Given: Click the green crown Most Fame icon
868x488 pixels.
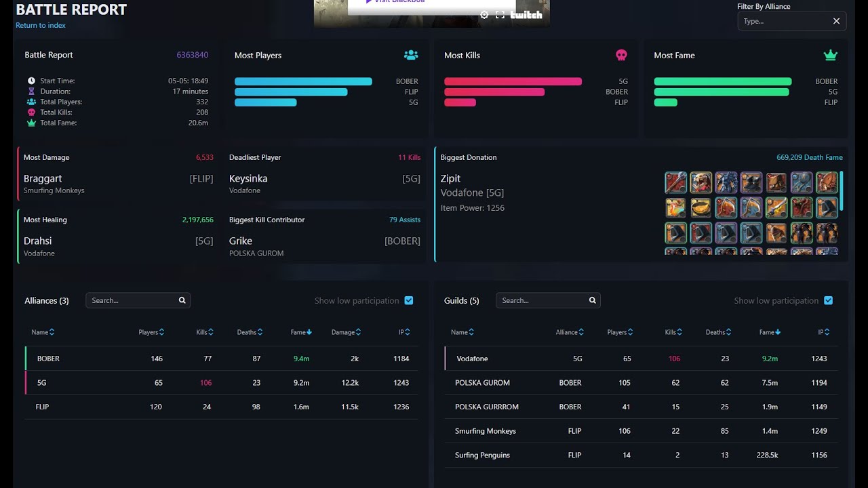Looking at the screenshot, I should 831,55.
